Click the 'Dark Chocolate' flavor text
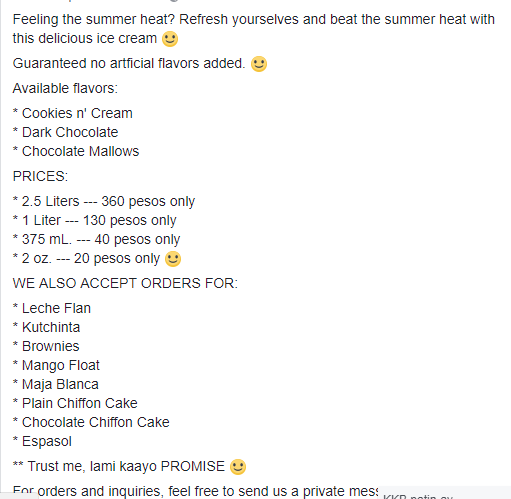Screen dimensions: 511x499 click(70, 132)
